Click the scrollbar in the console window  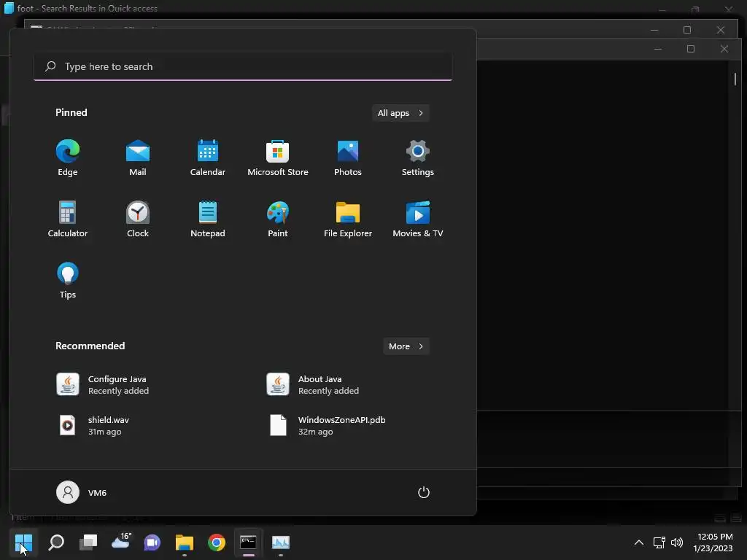(x=735, y=79)
